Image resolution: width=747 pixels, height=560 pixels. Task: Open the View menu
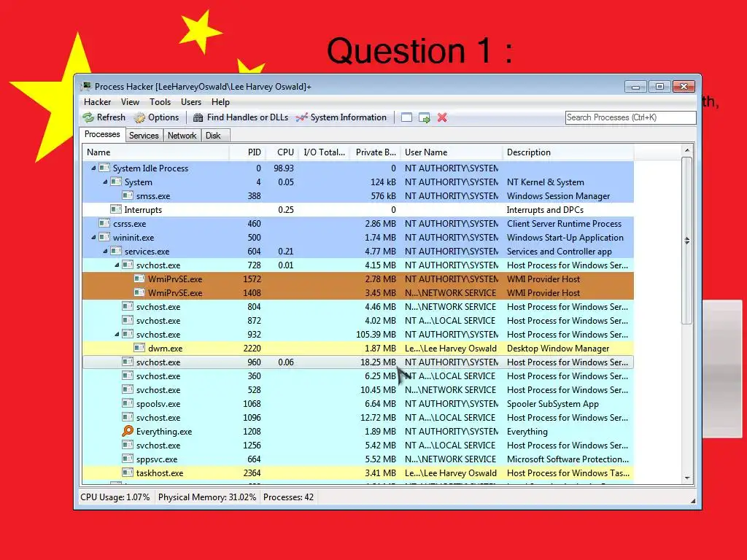130,102
